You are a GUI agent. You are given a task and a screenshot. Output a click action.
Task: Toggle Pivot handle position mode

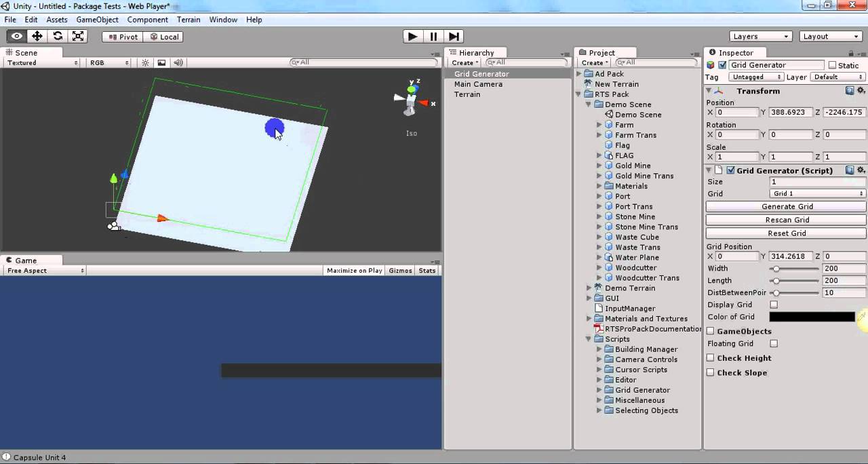point(122,37)
